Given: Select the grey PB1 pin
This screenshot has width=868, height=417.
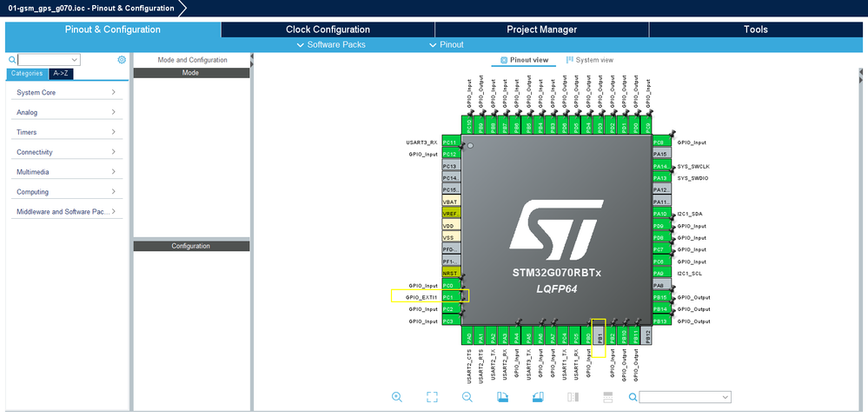Looking at the screenshot, I should click(600, 335).
